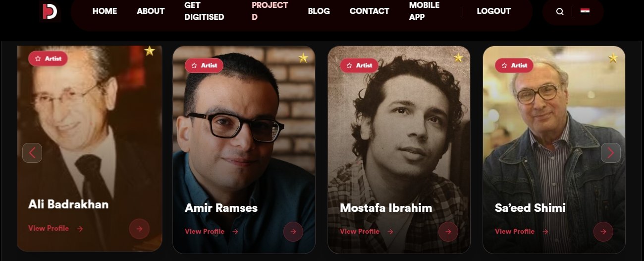This screenshot has width=644, height=261.
Task: Click round arrow button on Amir Ramses card
Action: (x=293, y=232)
